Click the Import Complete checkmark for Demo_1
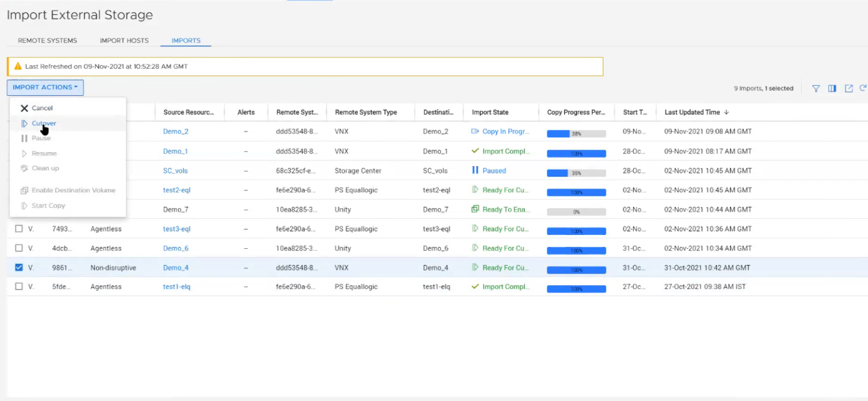This screenshot has width=868, height=401. pos(475,151)
